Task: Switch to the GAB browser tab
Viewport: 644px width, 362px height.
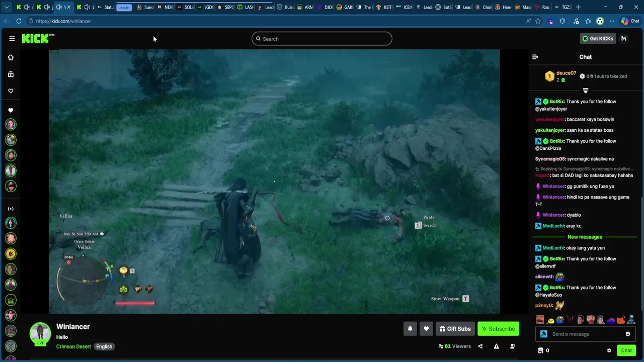Action: [345, 7]
